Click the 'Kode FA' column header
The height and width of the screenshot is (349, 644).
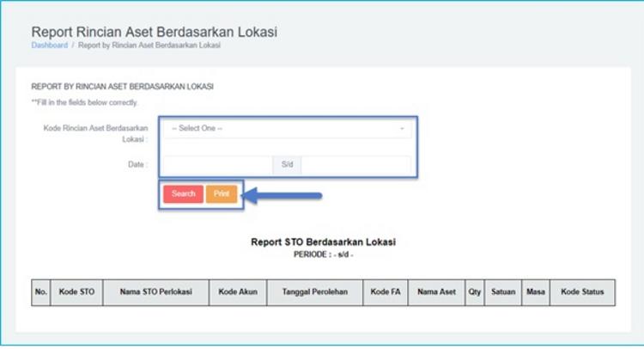(x=385, y=292)
